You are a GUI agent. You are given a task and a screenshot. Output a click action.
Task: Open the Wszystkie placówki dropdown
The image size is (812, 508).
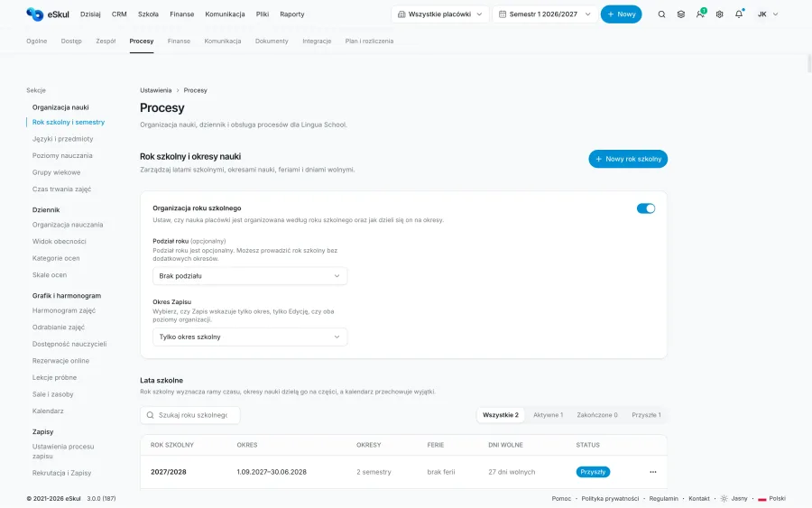(439, 14)
